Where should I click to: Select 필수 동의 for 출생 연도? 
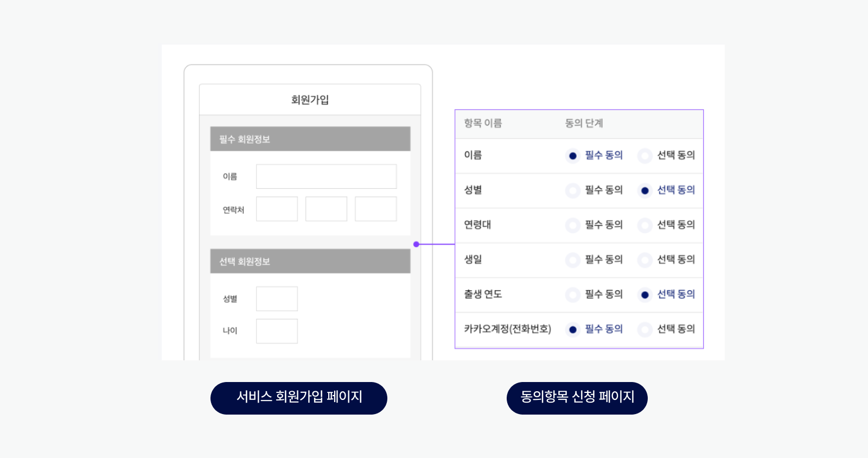point(573,295)
